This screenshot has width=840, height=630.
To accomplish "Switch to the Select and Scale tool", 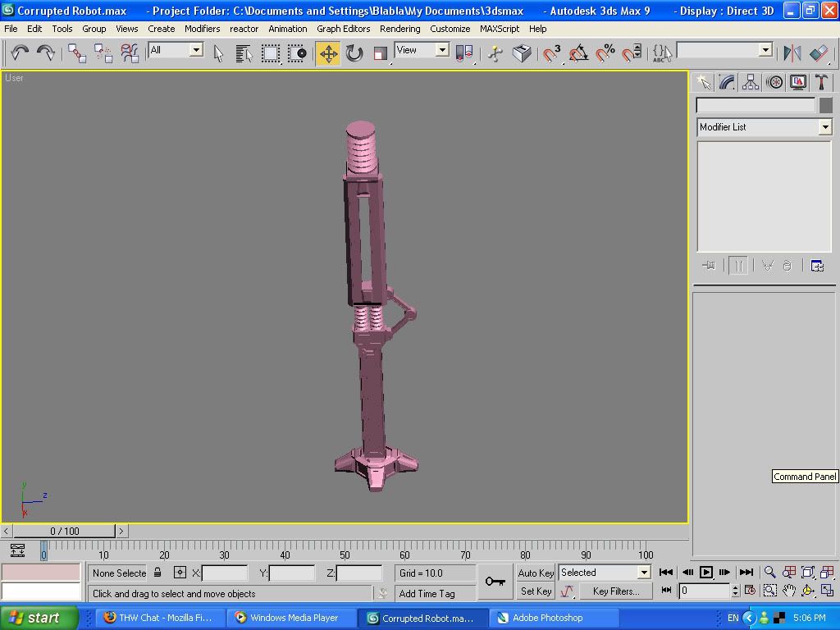I will [381, 53].
